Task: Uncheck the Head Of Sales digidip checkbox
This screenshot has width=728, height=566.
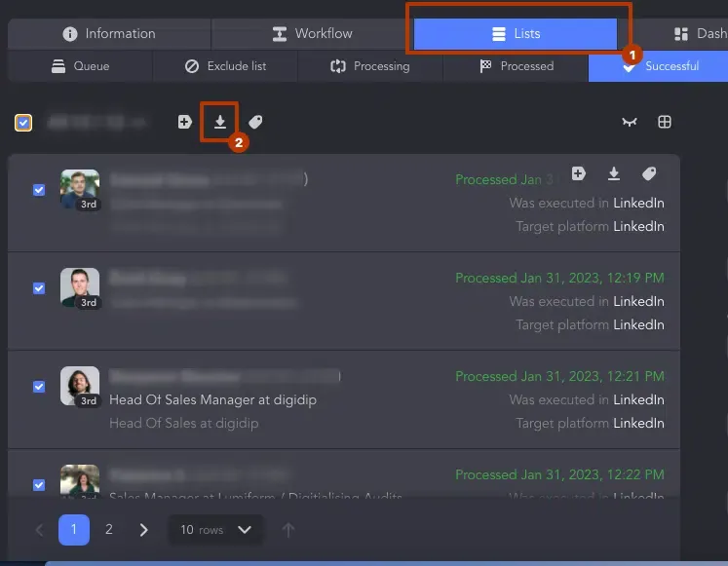Action: [x=39, y=387]
